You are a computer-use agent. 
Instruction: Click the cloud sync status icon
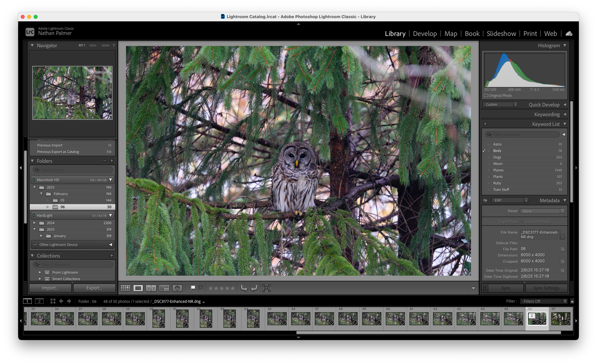(x=569, y=34)
